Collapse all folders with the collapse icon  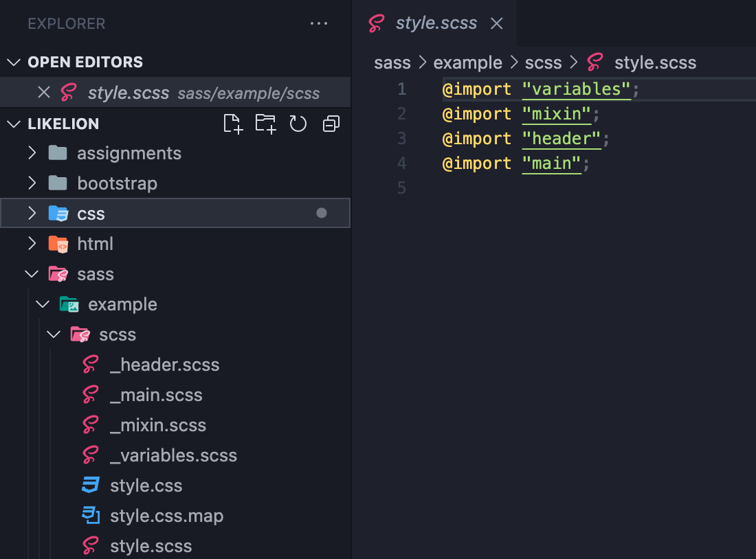[331, 124]
